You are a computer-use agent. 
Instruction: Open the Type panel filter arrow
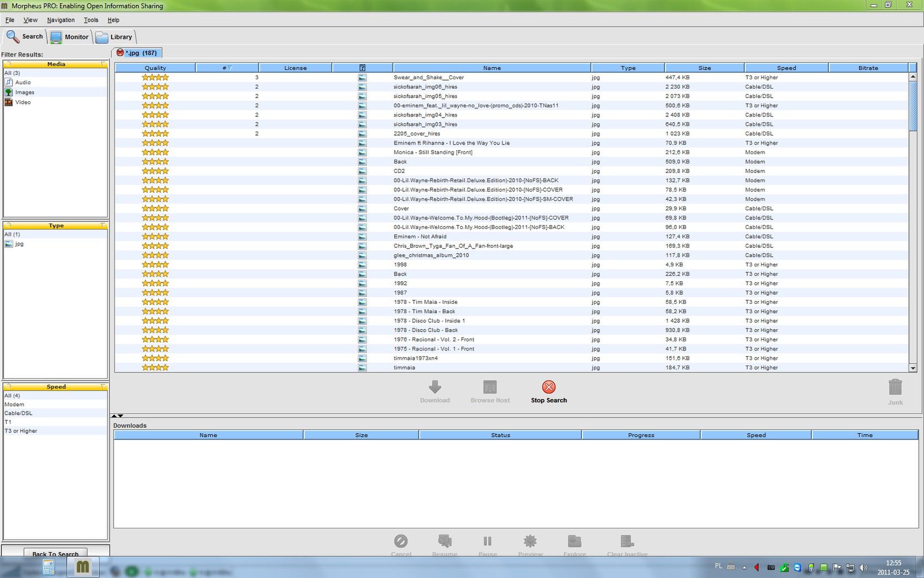103,225
